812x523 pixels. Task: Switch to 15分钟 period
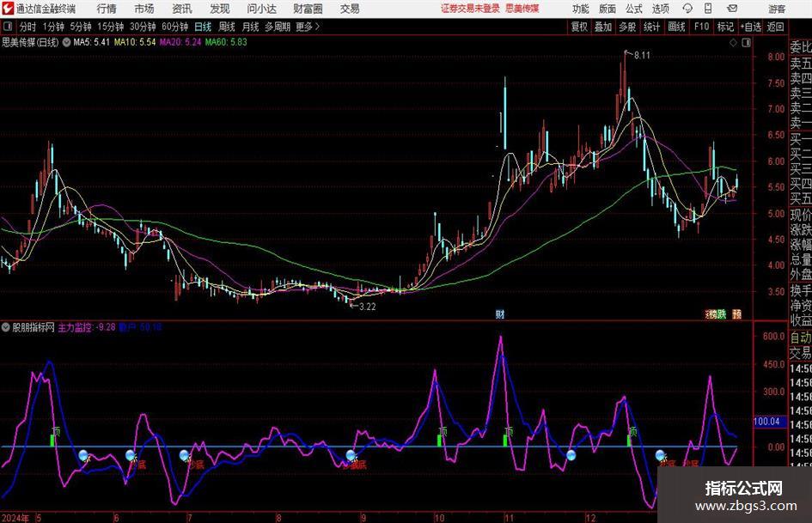point(110,27)
